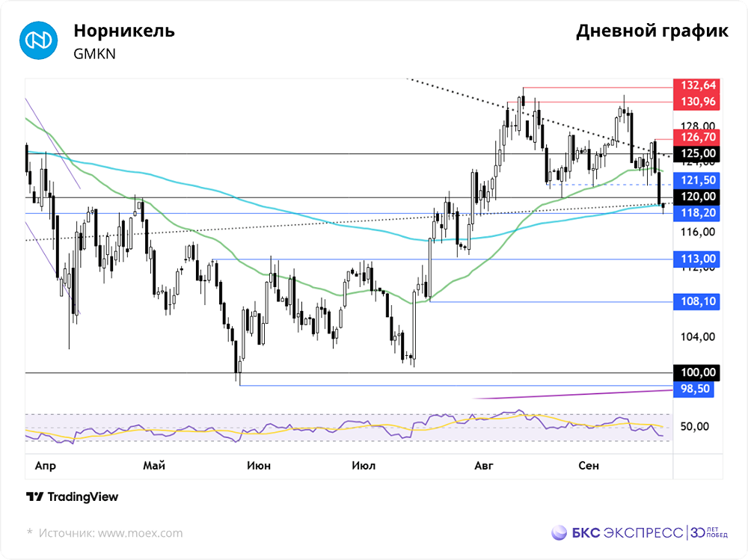Click the 100,00 black price label

tap(696, 372)
